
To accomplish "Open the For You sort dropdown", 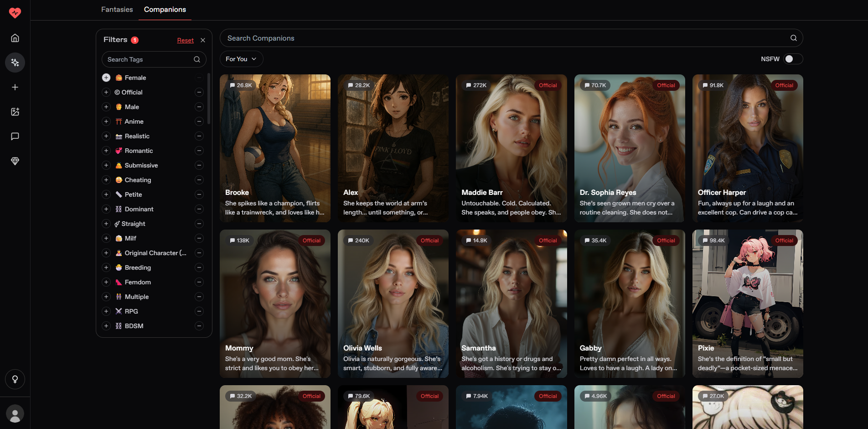I will [x=242, y=59].
